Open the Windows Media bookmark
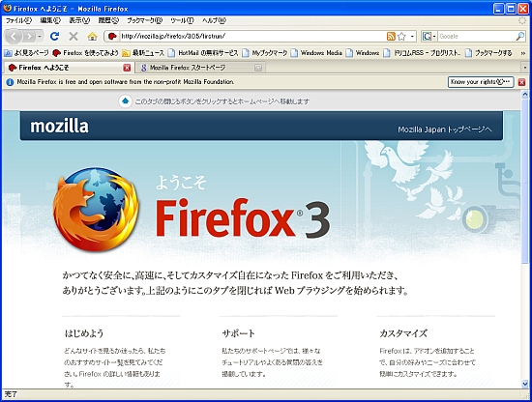532x402 pixels. coord(316,53)
